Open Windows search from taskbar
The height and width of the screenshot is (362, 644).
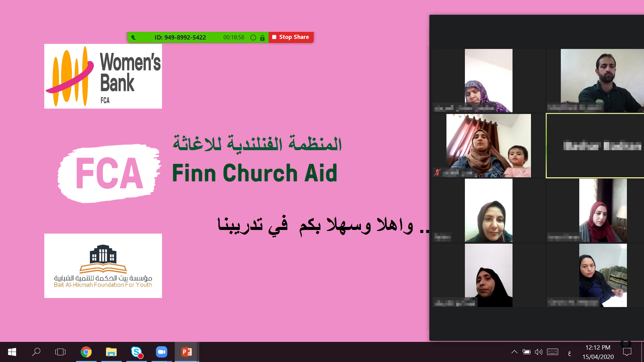[36, 352]
